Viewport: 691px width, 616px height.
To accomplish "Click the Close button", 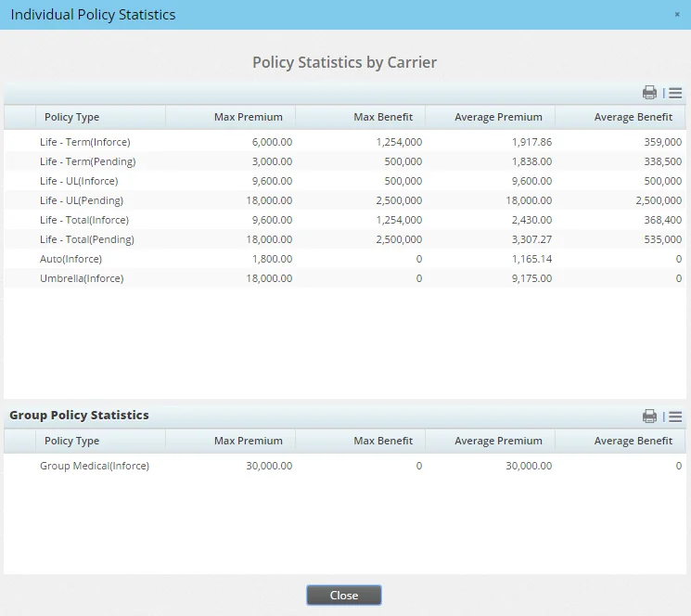I will [x=344, y=596].
